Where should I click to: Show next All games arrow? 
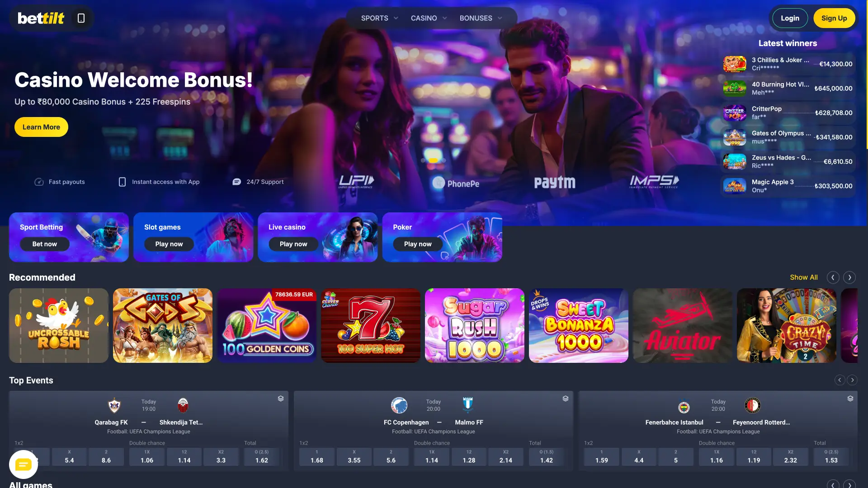tap(849, 484)
